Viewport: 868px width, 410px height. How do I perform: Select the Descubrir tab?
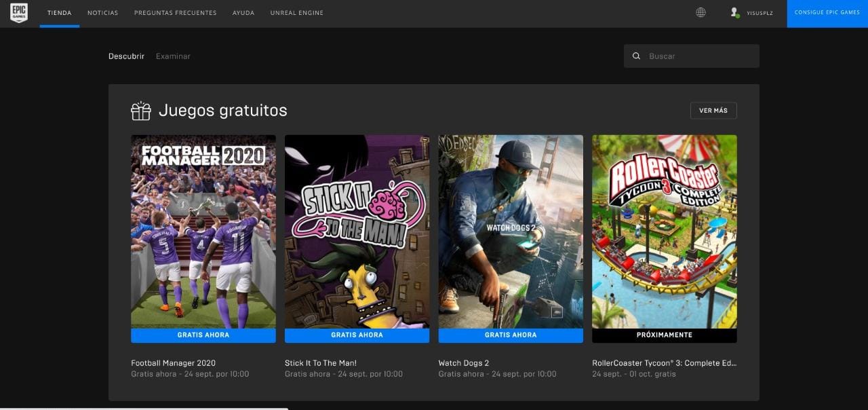click(126, 56)
